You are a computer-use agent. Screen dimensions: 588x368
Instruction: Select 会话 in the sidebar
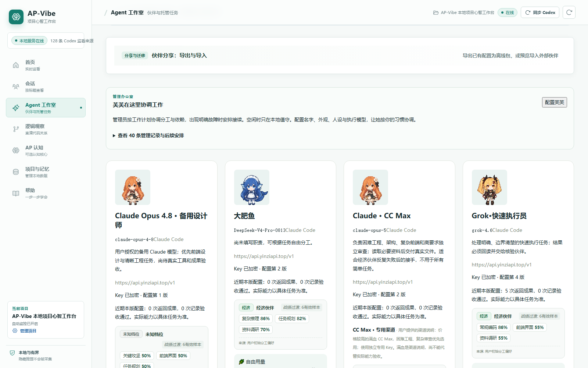[x=46, y=86]
